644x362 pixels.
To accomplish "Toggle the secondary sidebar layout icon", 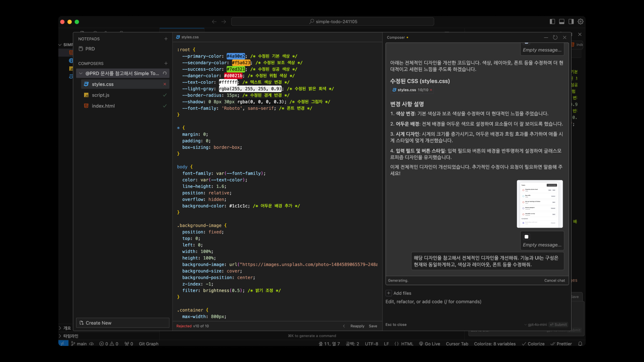I will 571,22.
